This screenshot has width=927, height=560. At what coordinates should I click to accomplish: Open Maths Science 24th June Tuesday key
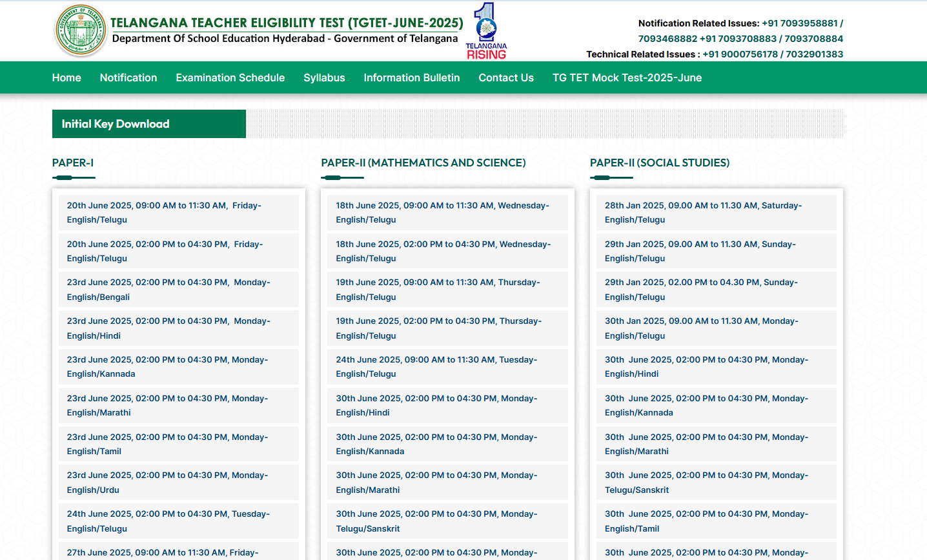(x=447, y=366)
